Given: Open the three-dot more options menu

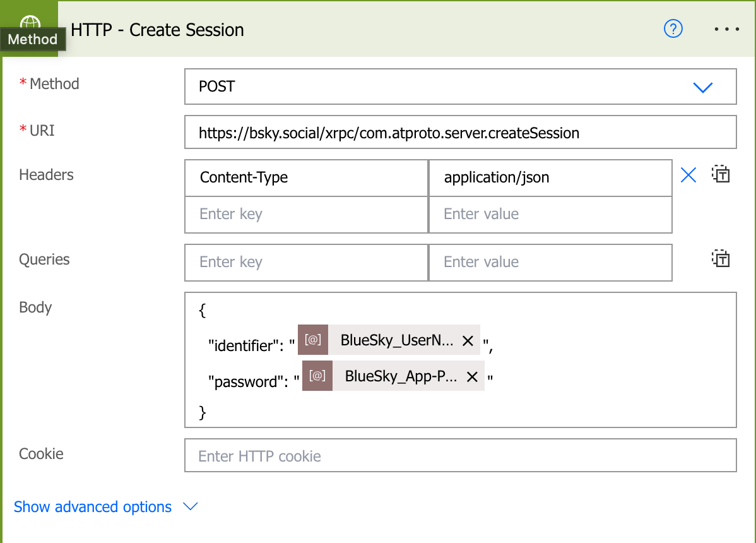Looking at the screenshot, I should (x=726, y=29).
